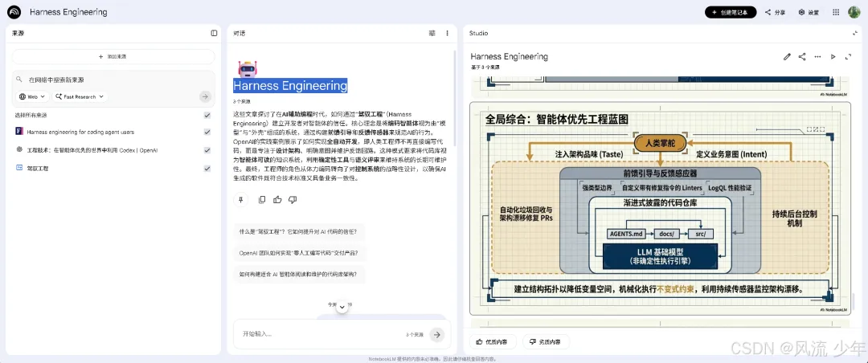Click the Harness engineering source favicon
The height and width of the screenshot is (363, 868).
19,132
